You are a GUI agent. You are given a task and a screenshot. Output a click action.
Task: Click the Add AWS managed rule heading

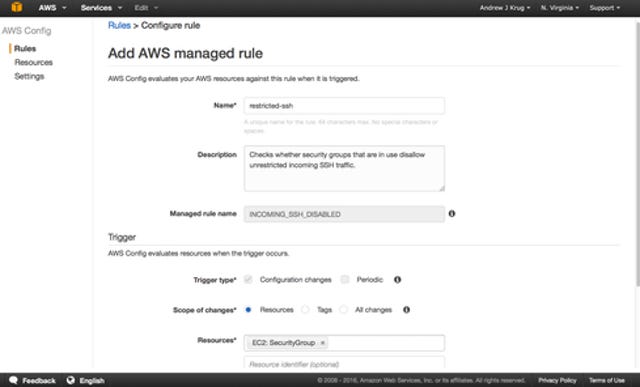[x=185, y=53]
